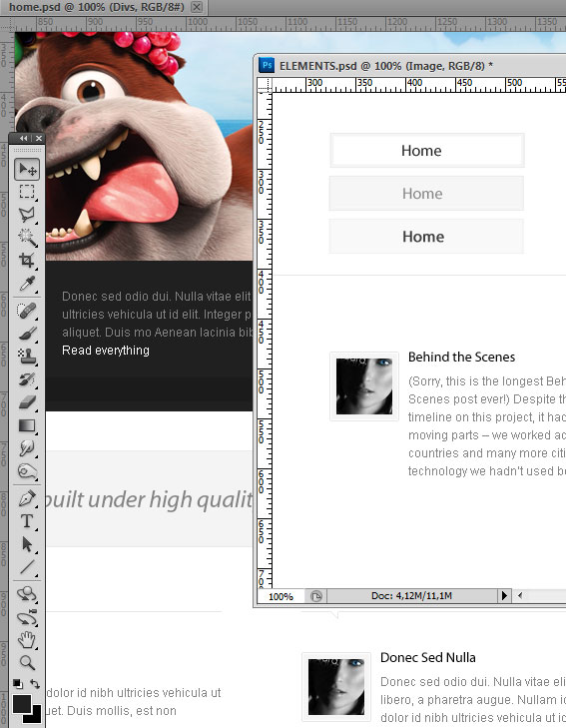Open the foreground color swatch

21,704
